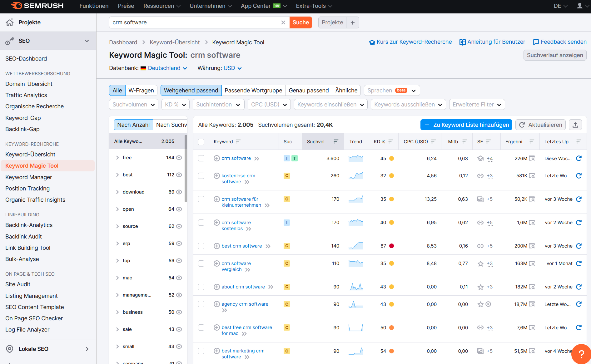This screenshot has width=591, height=364.
Task: Expand the open keyword group
Action: tap(117, 209)
